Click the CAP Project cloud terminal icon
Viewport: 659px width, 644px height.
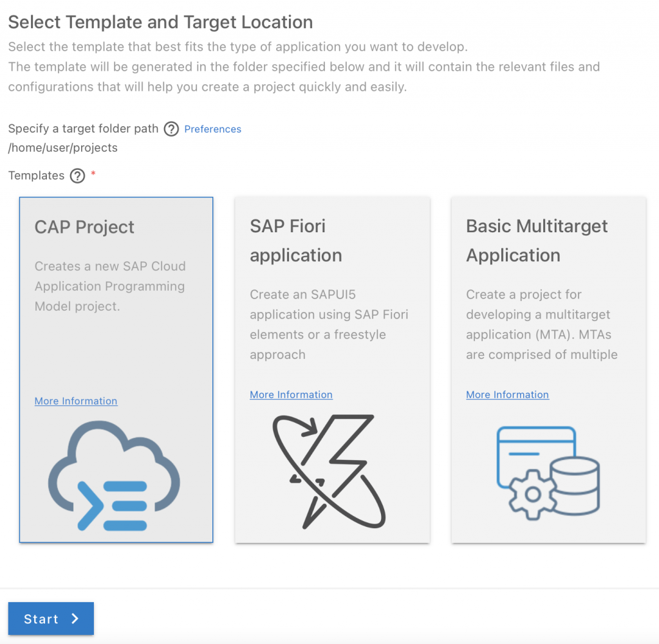coord(114,475)
